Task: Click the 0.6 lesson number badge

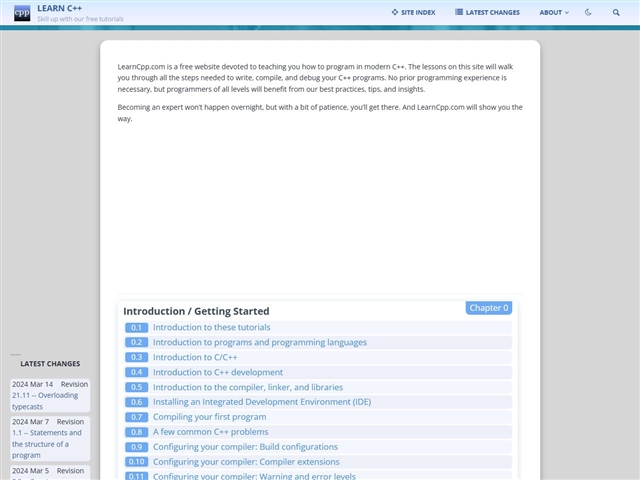Action: click(x=136, y=402)
